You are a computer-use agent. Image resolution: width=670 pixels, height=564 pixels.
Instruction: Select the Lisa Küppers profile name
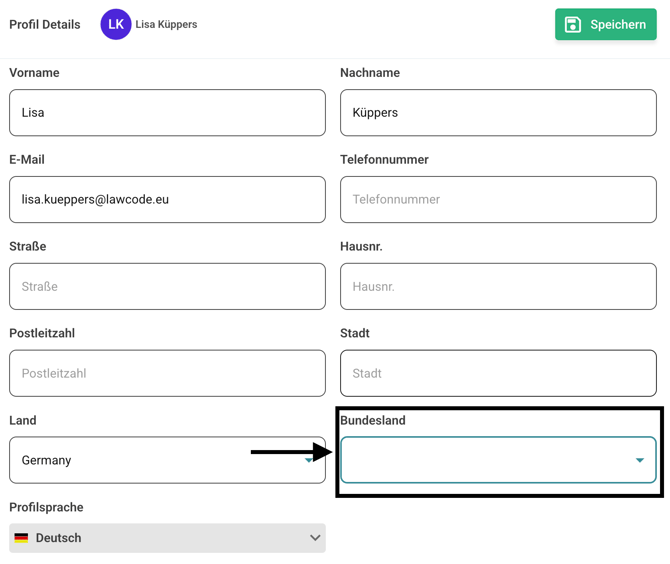click(x=166, y=24)
